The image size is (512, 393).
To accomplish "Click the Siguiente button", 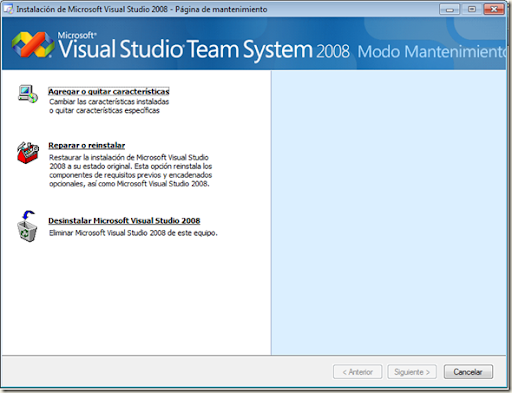I will 412,372.
